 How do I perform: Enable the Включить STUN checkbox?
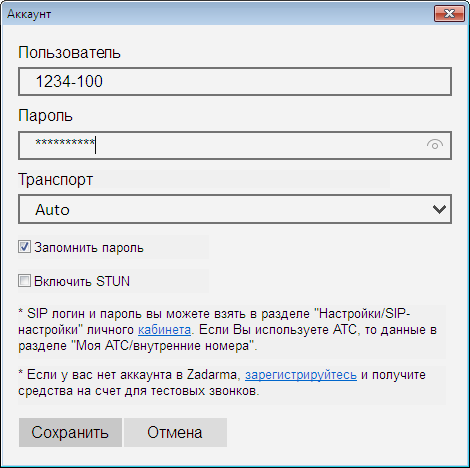[x=24, y=281]
